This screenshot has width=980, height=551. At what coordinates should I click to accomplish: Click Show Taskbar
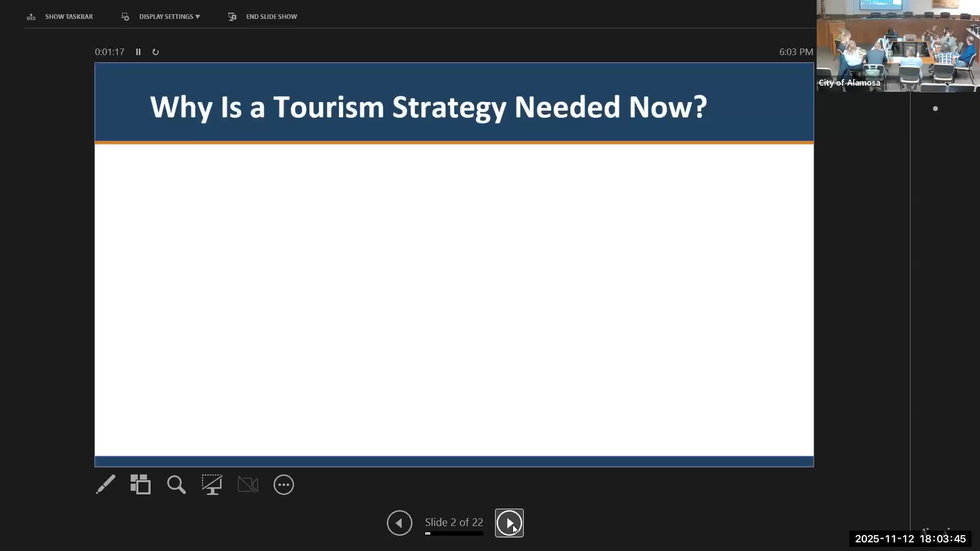[x=69, y=17]
